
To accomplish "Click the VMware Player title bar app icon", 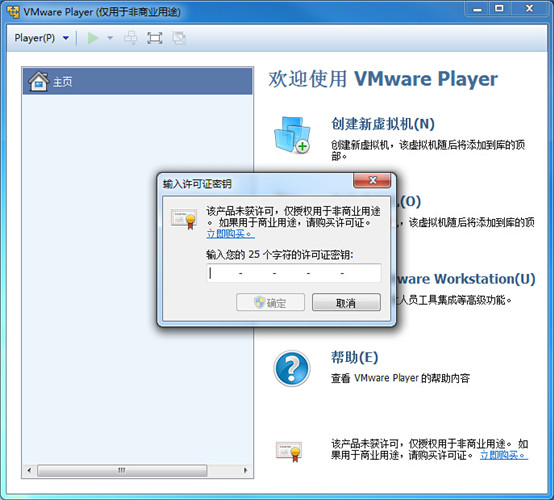I will pos(13,12).
